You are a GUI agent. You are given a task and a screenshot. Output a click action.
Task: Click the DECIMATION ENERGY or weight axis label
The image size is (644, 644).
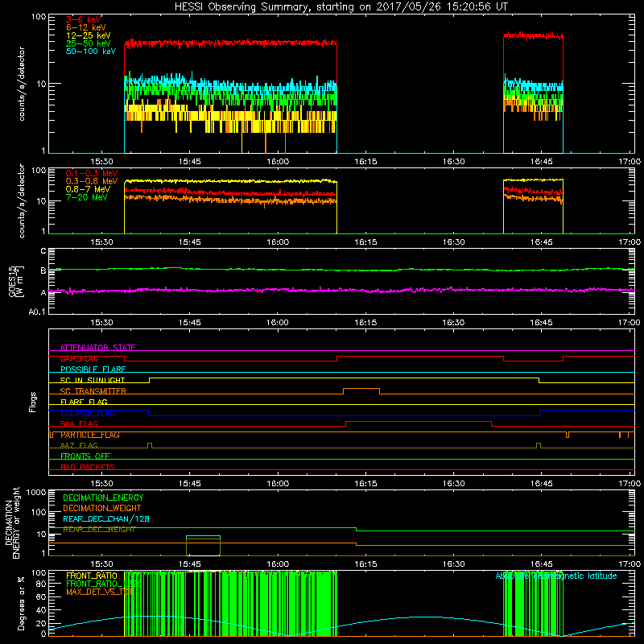pyautogui.click(x=12, y=522)
